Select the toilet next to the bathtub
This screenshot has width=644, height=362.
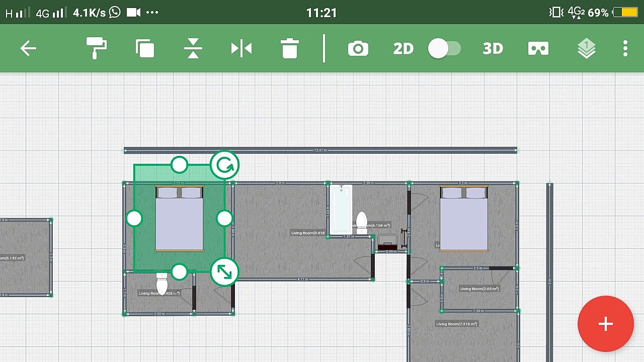[362, 223]
